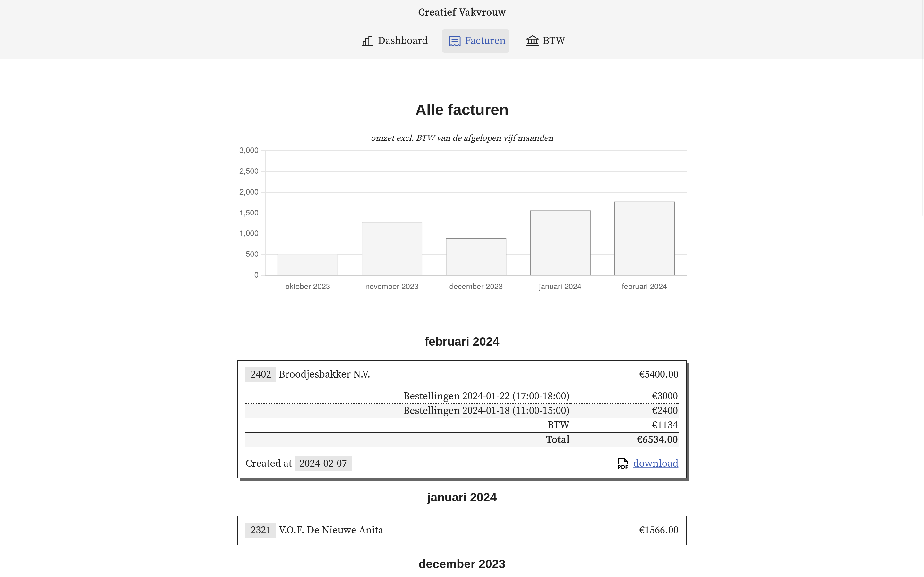Click the oktober 2023 chart bar
The width and height of the screenshot is (924, 577).
[307, 264]
